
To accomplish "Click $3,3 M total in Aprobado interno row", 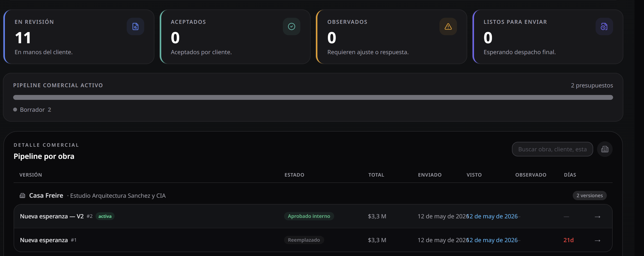I will pyautogui.click(x=377, y=216).
